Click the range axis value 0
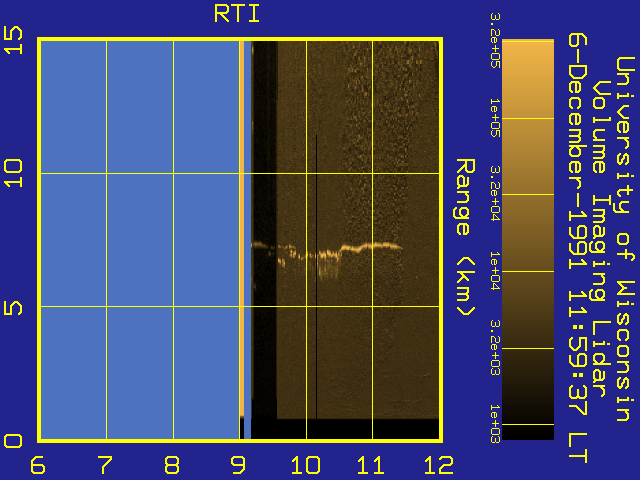This screenshot has width=640, height=480. 13,441
